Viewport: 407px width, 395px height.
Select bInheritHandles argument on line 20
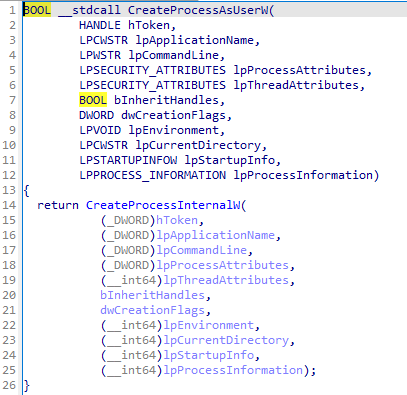click(152, 295)
